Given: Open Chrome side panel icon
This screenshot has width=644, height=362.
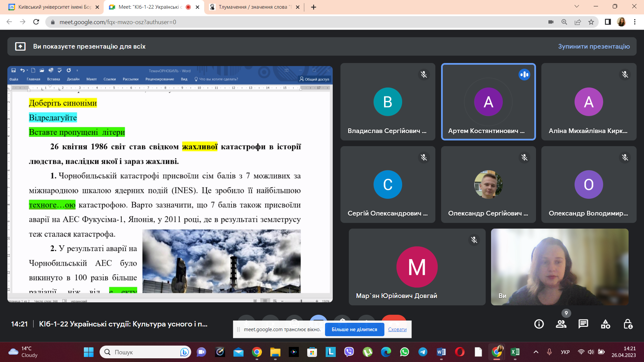Looking at the screenshot, I should tap(608, 22).
